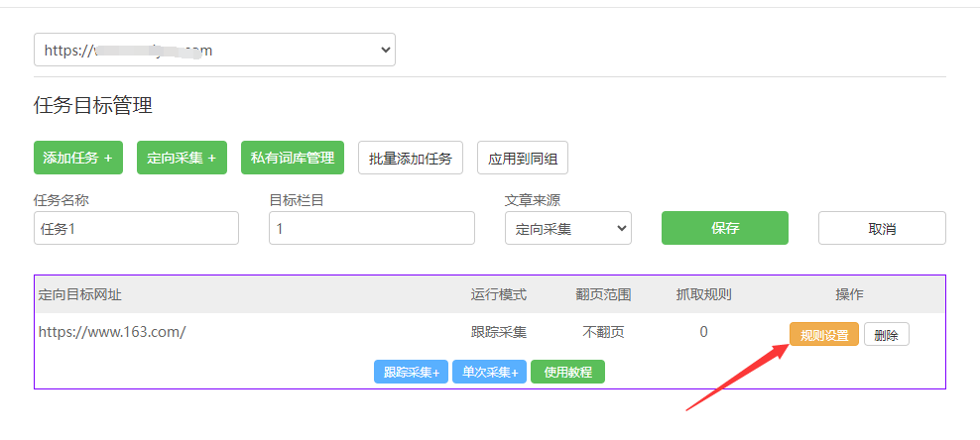
Task: Expand the 文章来源 dropdown
Action: [x=567, y=228]
